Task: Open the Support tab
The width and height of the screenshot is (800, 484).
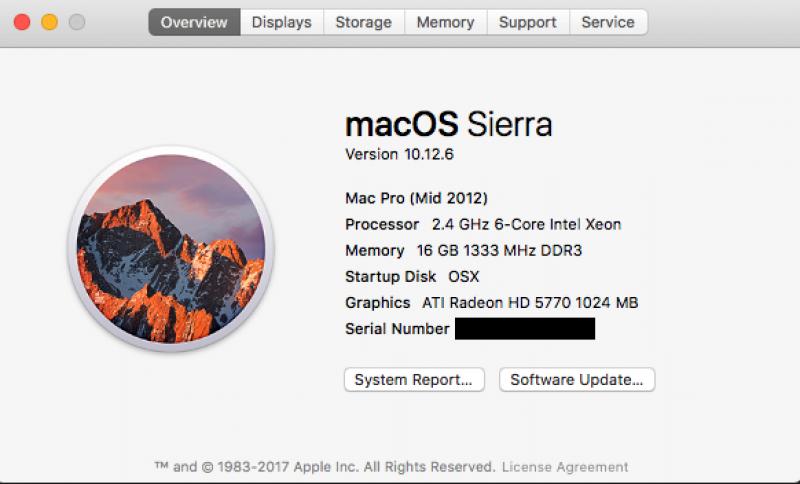Action: pos(527,22)
